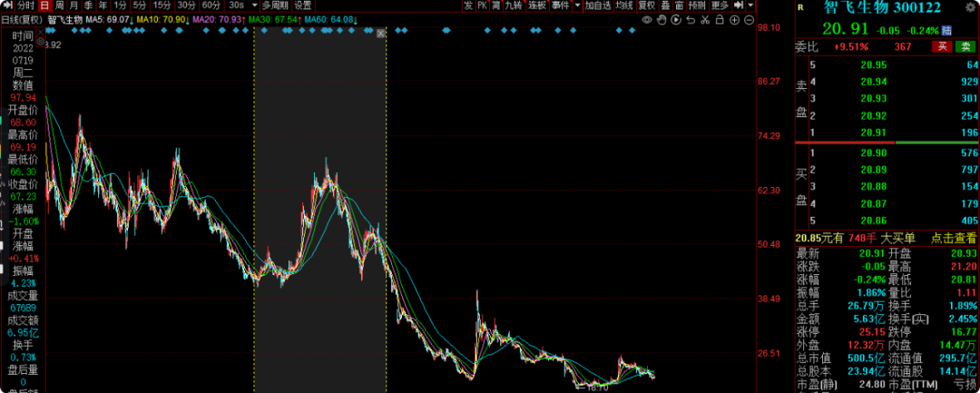Toggle 均线 moving average lines
The image size is (980, 393).
click(x=623, y=5)
